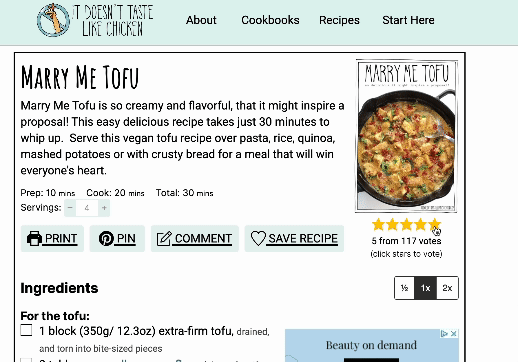The height and width of the screenshot is (362, 518).
Task: Rate the recipe with the third star
Action: click(x=406, y=224)
